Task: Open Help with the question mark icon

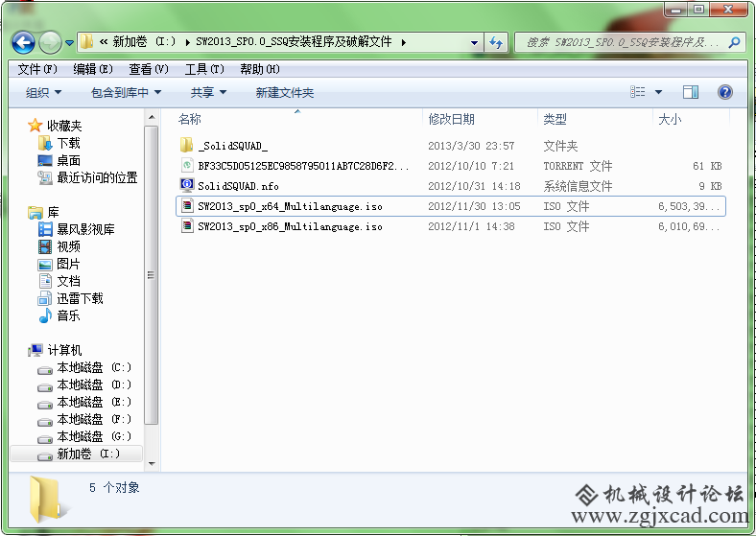Action: (725, 92)
